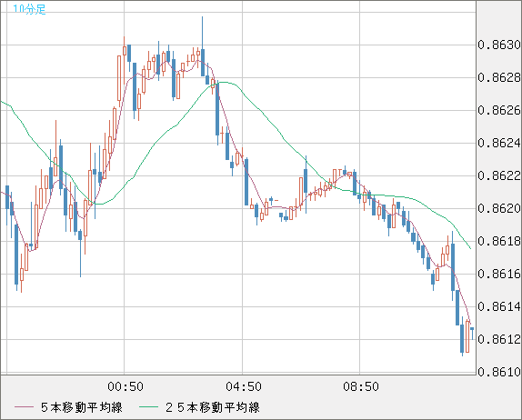Click the green 25-period average legend line
The height and width of the screenshot is (420, 522).
click(148, 407)
